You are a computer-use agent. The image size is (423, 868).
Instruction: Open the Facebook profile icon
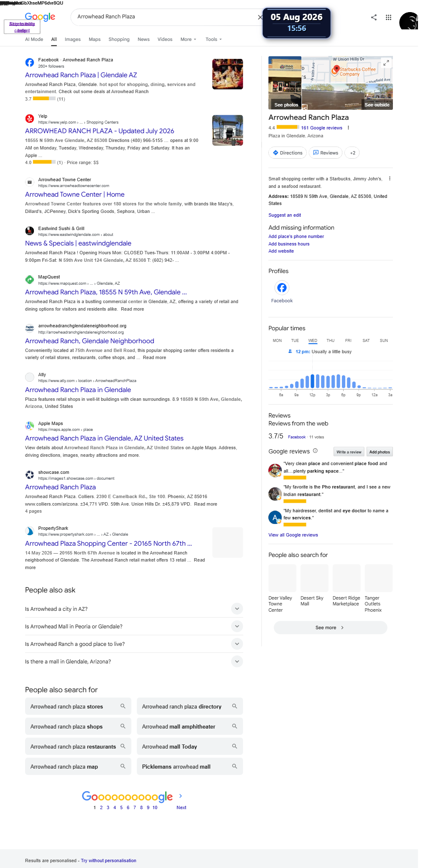(x=282, y=288)
